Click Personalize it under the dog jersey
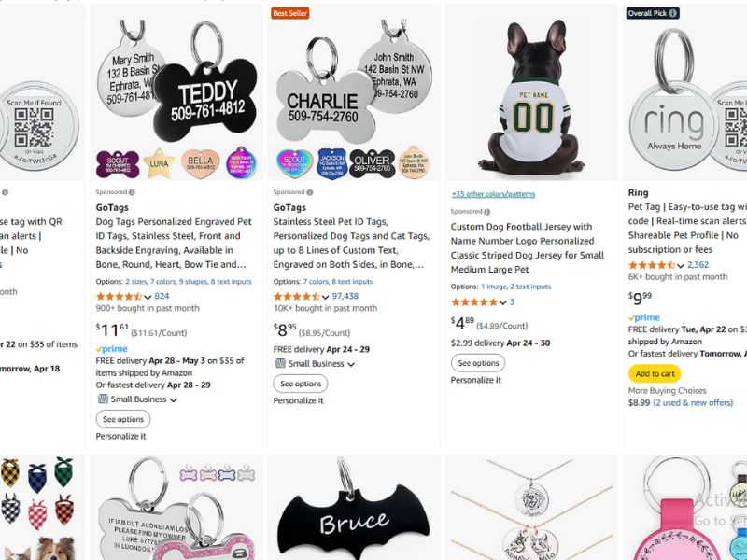The width and height of the screenshot is (747, 560). coord(476,380)
